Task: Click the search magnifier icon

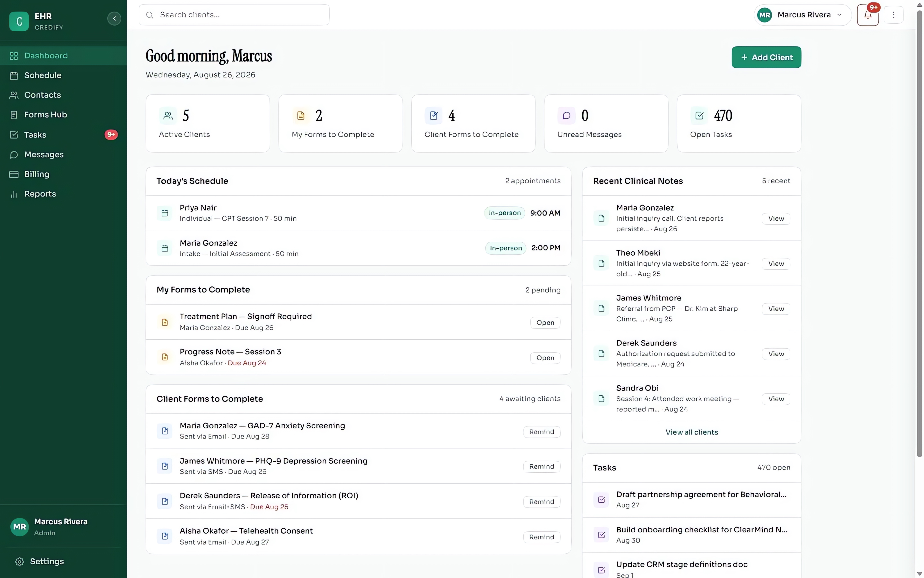Action: (150, 15)
